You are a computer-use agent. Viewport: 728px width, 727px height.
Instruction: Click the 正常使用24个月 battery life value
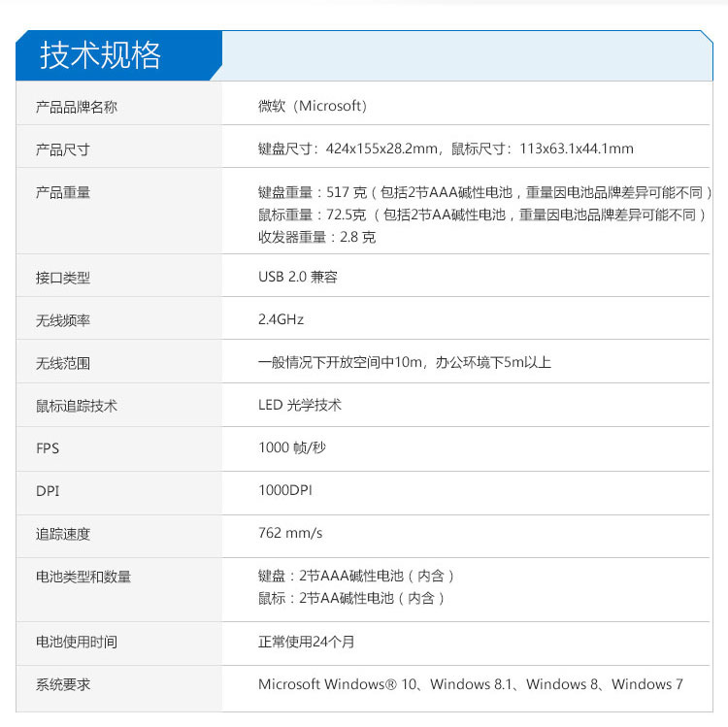coord(309,642)
